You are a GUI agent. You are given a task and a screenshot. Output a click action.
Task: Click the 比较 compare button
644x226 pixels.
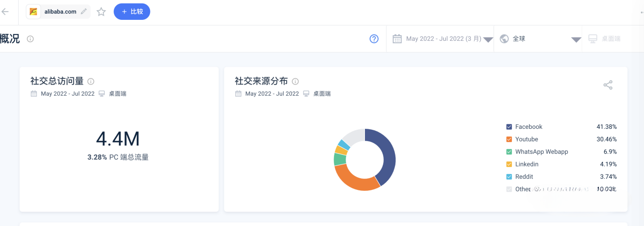[132, 11]
